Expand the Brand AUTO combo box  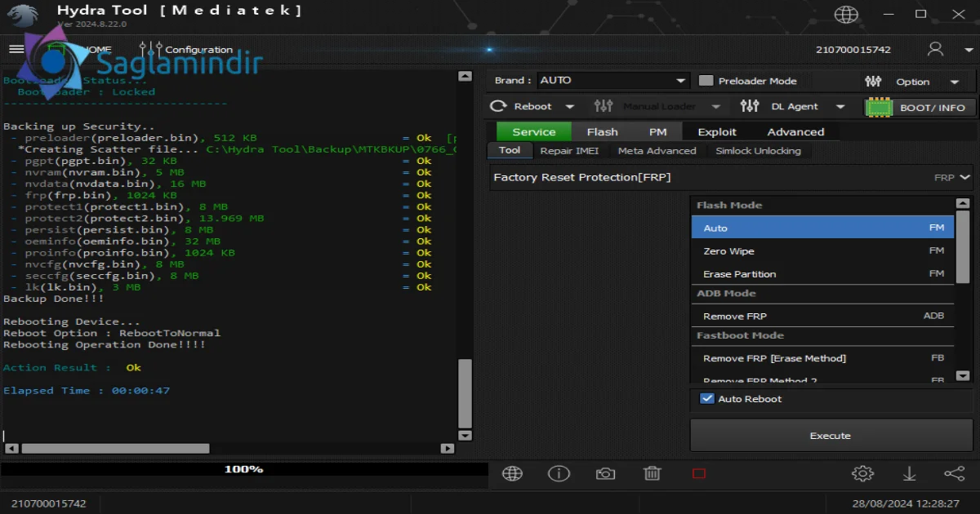(x=613, y=81)
